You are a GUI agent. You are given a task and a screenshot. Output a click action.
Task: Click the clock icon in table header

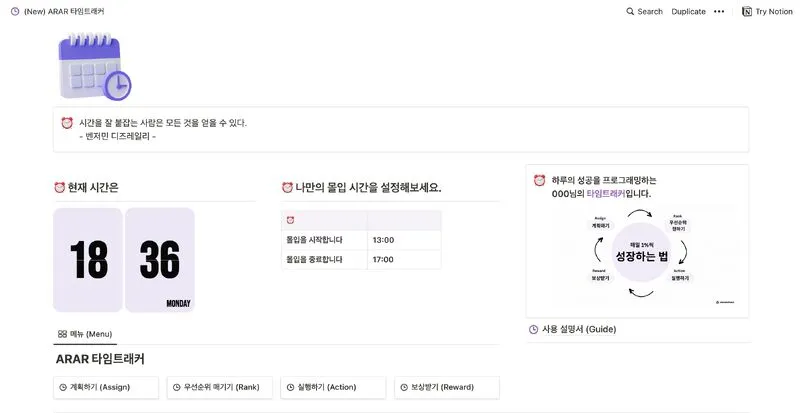point(290,220)
